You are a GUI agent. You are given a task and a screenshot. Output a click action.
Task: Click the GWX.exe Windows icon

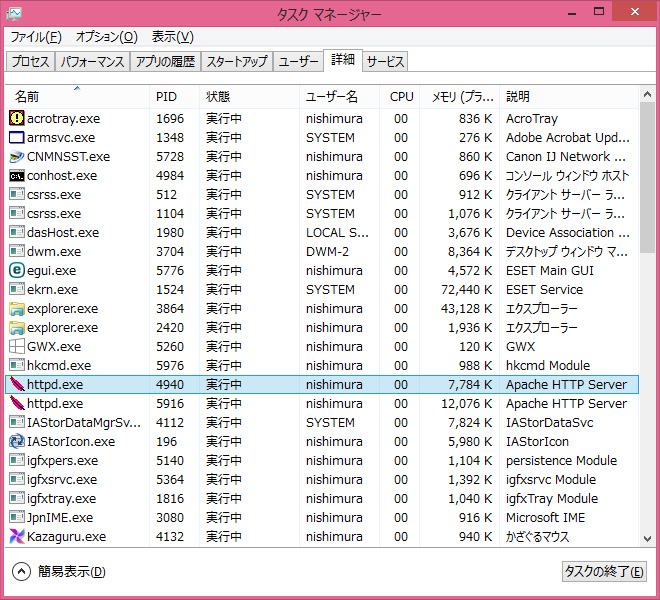pyautogui.click(x=17, y=346)
